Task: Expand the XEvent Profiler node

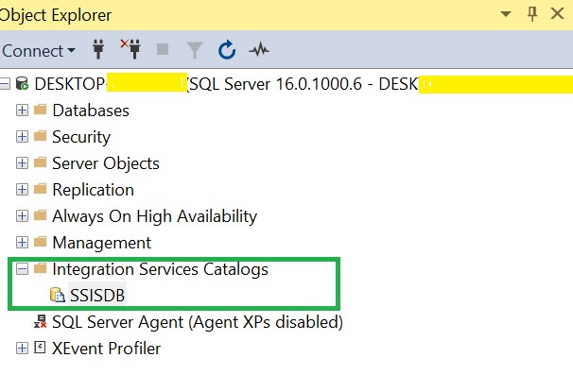Action: [x=22, y=349]
